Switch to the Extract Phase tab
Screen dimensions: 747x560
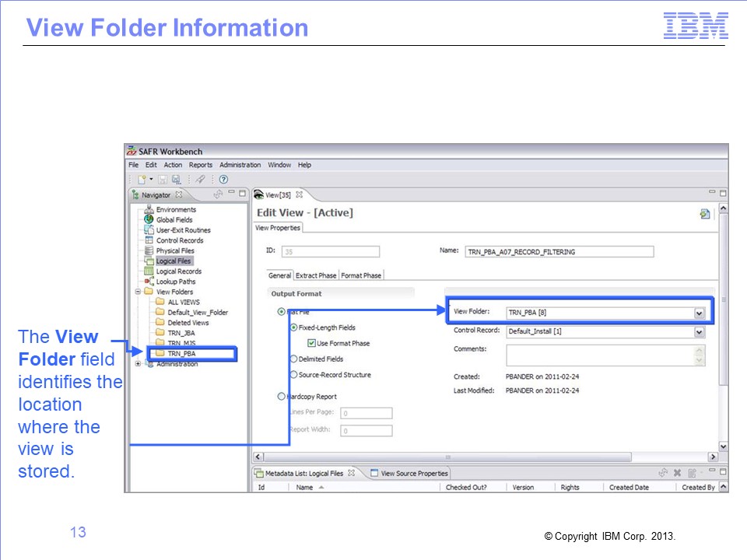316,275
